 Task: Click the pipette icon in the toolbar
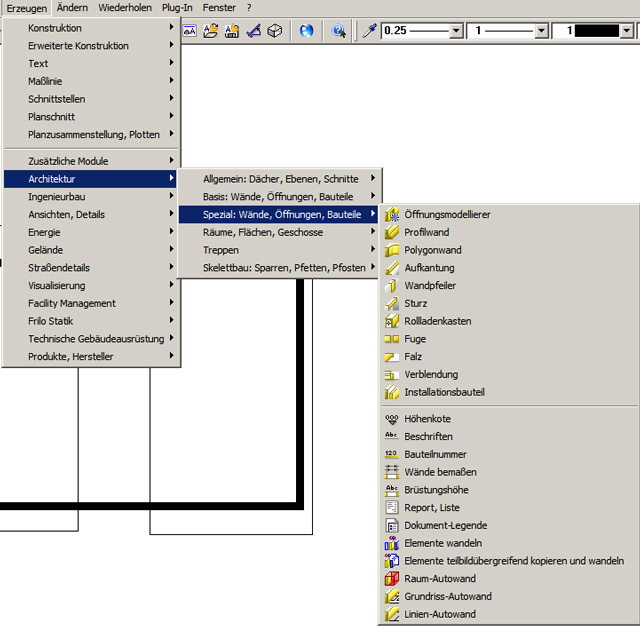(x=369, y=31)
